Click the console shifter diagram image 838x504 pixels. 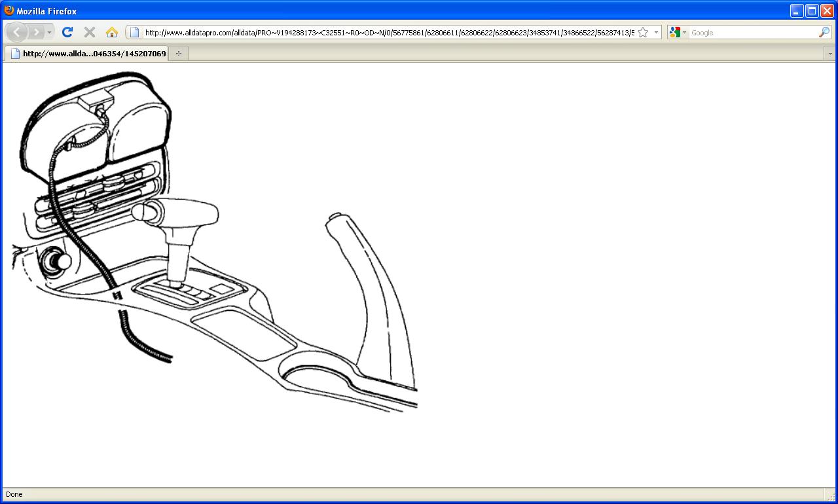214,241
